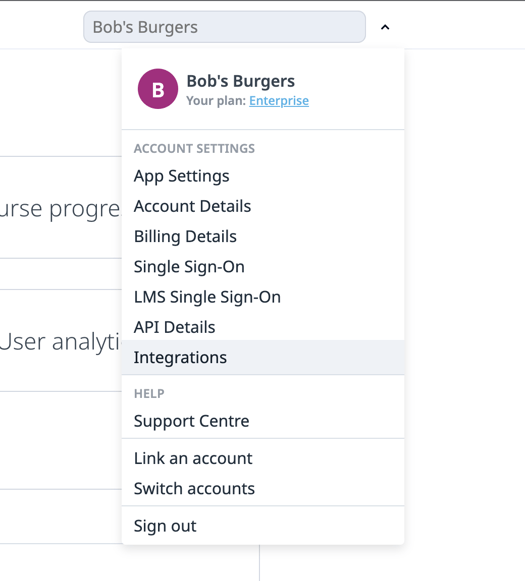This screenshot has width=525, height=581.
Task: Choose Link an account
Action: tap(263, 459)
